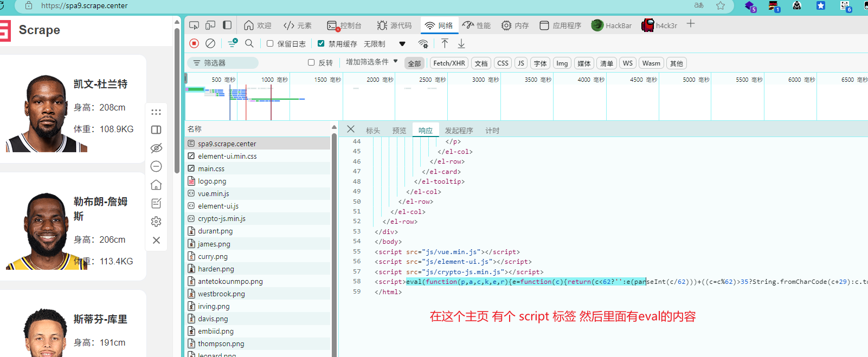868x357 pixels.
Task: Select the antetokounmpo.png request
Action: point(258,281)
